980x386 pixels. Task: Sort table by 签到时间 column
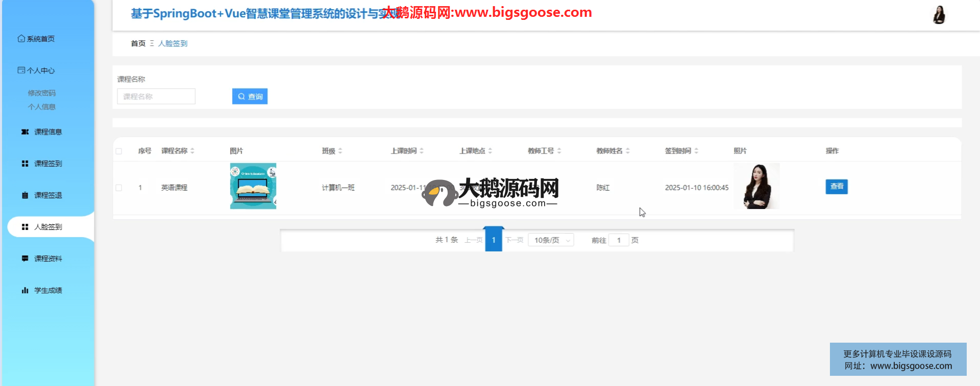coord(696,151)
